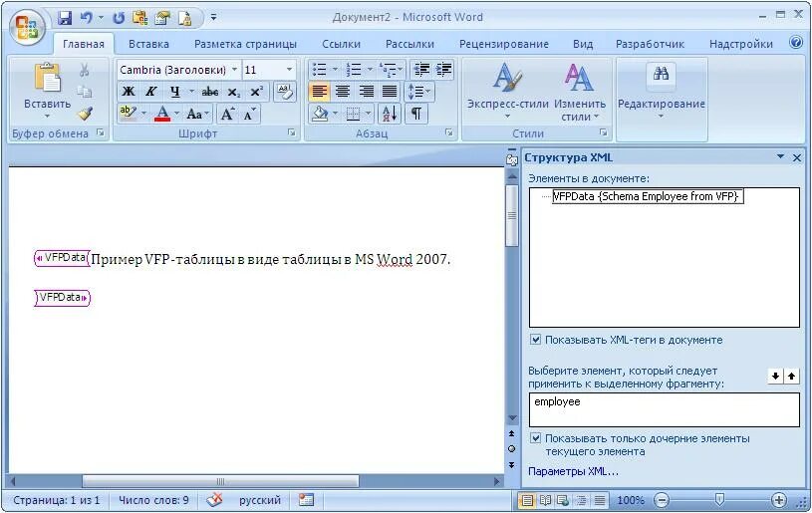Screen dimensions: 812x513
Task: Open the font name dropdown
Action: click(x=234, y=70)
